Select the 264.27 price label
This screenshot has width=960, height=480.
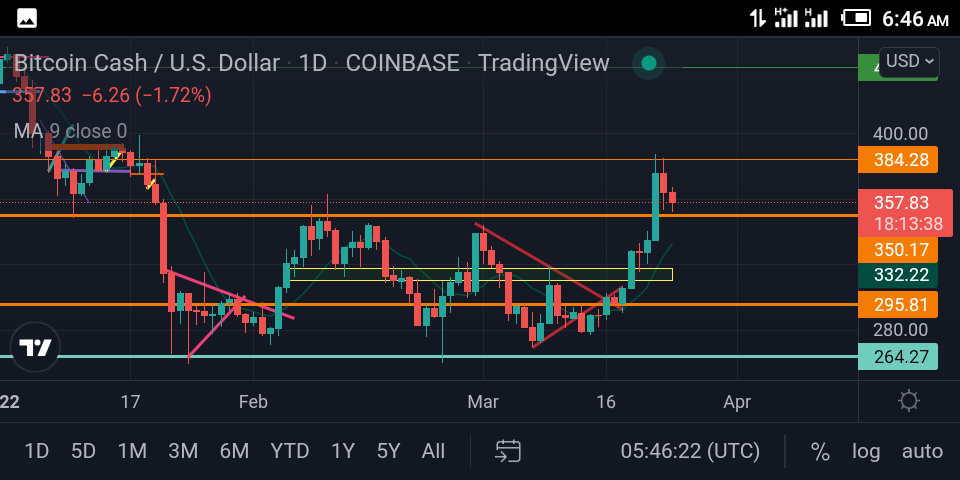click(x=898, y=356)
